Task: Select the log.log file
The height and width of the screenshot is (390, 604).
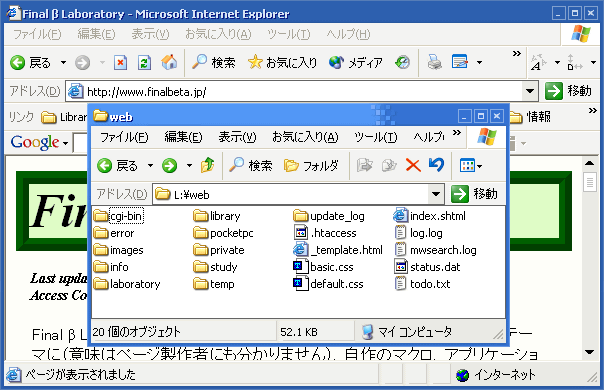Action: 418,233
